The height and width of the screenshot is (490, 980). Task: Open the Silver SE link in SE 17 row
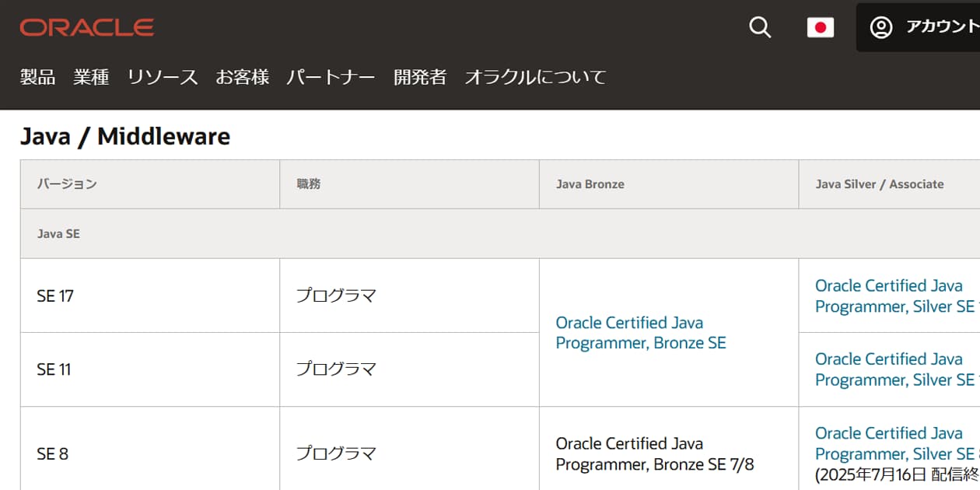(894, 296)
